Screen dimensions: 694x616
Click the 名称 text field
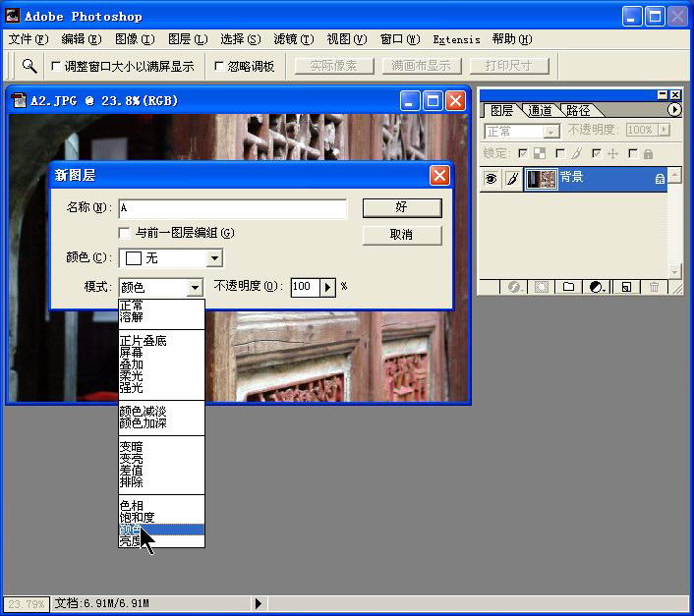tap(233, 208)
